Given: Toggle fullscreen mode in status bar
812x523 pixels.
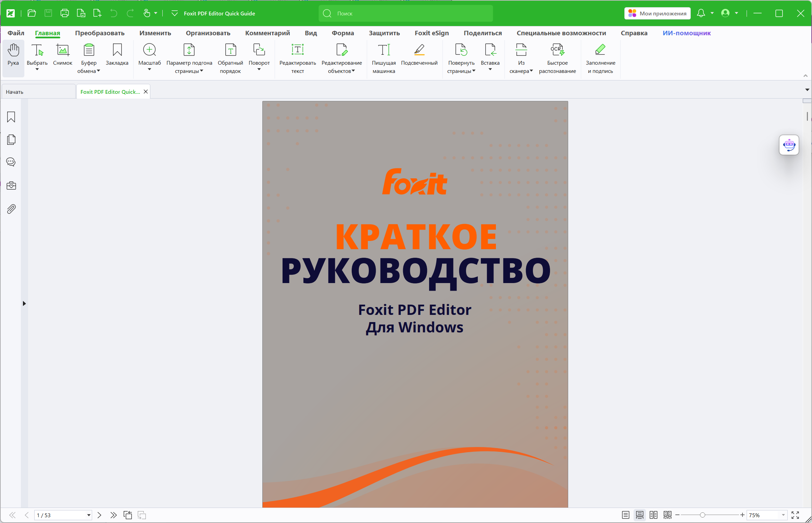Looking at the screenshot, I should (795, 515).
